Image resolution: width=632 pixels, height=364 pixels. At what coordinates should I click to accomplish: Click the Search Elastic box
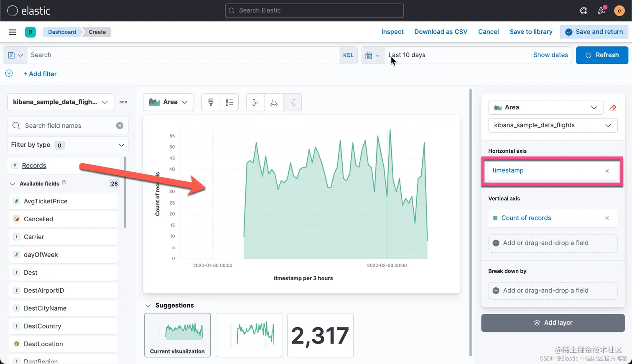tap(314, 10)
